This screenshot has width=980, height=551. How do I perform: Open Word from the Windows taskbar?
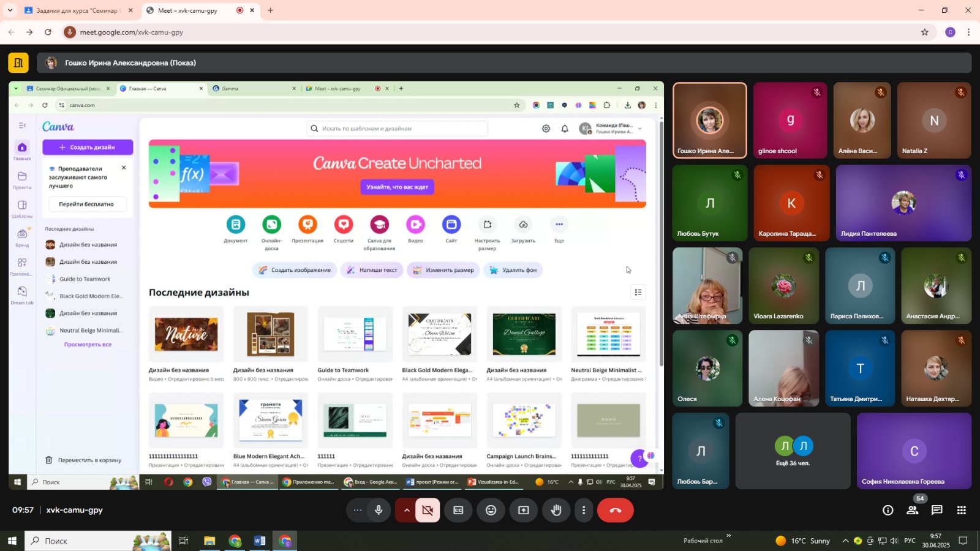[260, 541]
